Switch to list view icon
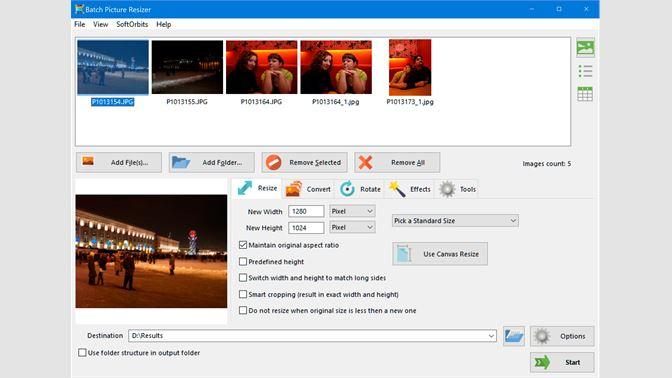672x378 pixels. (585, 71)
